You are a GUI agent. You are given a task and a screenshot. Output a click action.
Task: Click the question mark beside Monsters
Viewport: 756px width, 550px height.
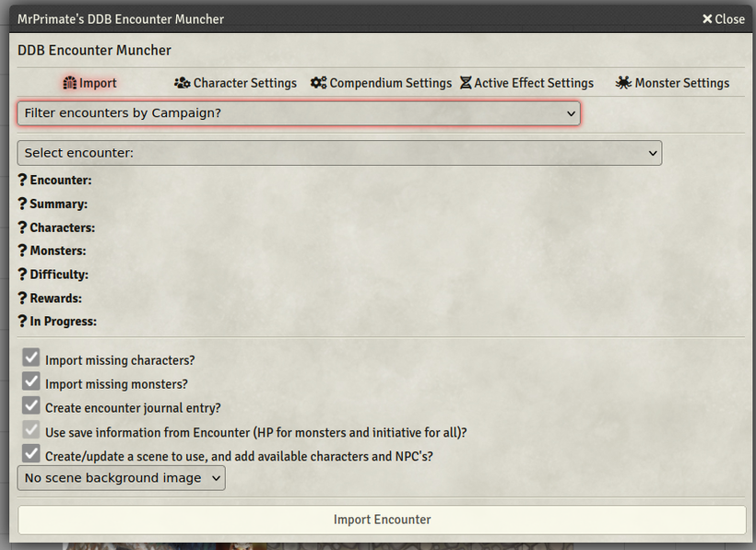click(x=22, y=251)
